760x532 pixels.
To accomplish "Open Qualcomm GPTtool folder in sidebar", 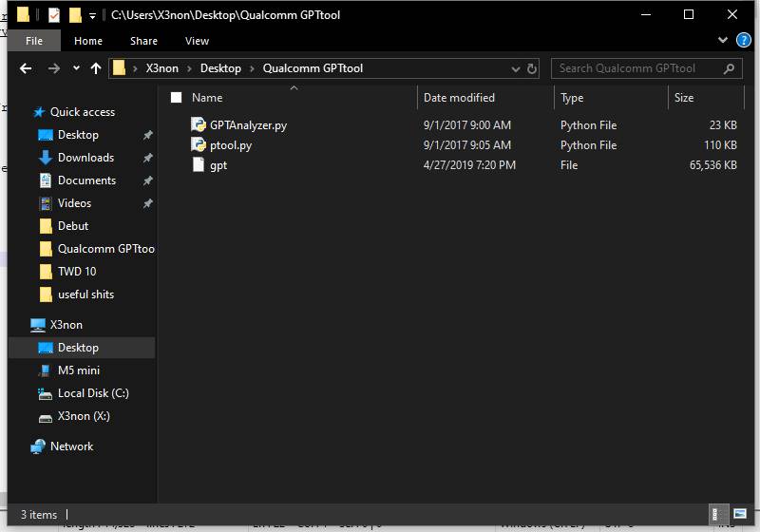I will (106, 249).
